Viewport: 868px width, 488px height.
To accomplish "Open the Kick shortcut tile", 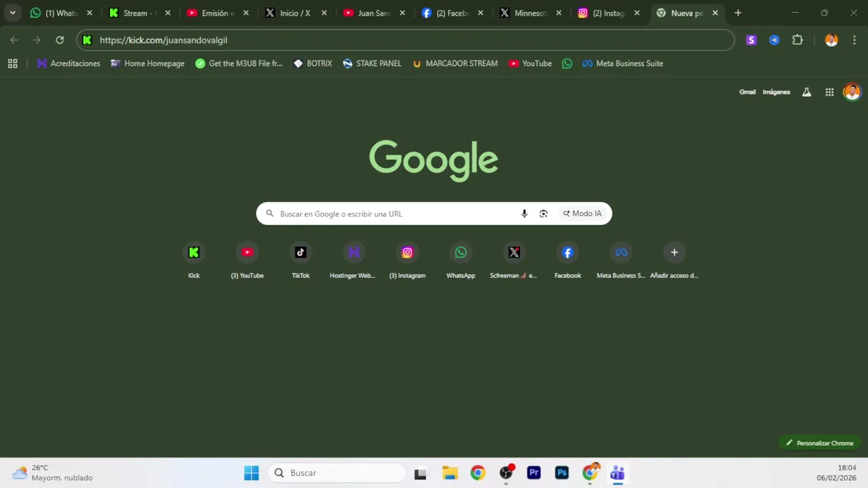I will click(194, 261).
